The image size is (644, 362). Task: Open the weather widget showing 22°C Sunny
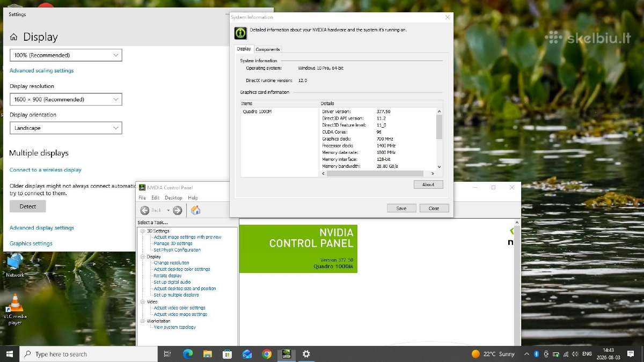click(493, 354)
